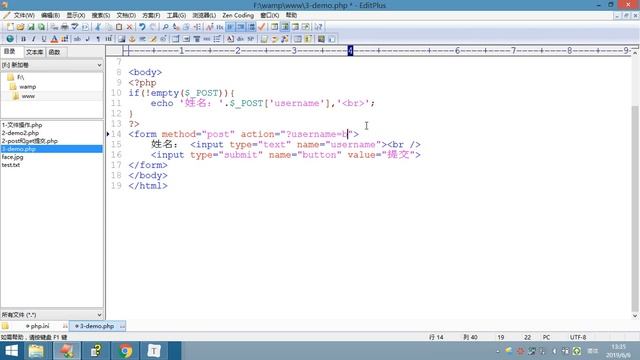Open the Zen Coding menu
The width and height of the screenshot is (640, 360).
click(x=238, y=15)
